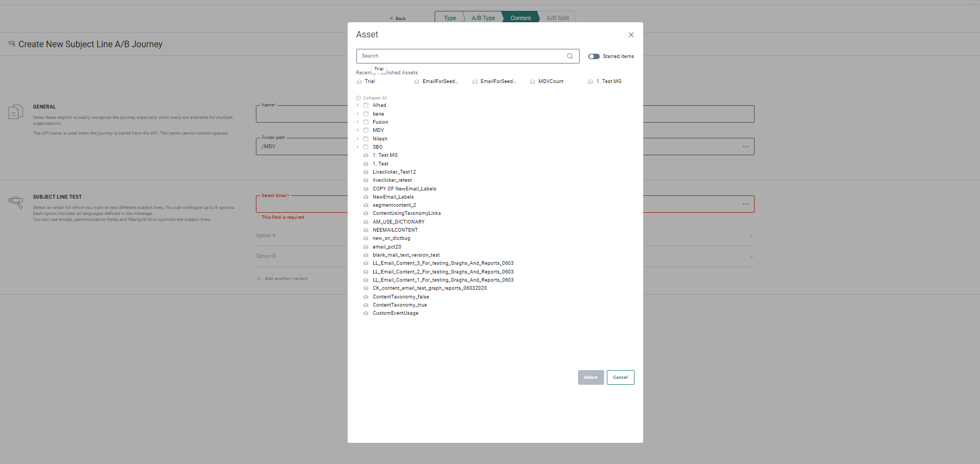Close the Asset dialog
The height and width of the screenshot is (464, 980).
coord(631,35)
